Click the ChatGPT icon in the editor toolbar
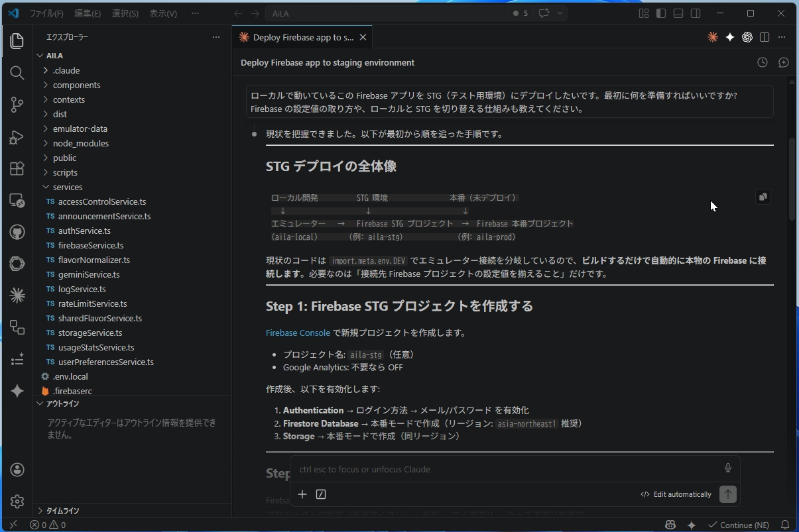This screenshot has width=799, height=532. click(747, 37)
